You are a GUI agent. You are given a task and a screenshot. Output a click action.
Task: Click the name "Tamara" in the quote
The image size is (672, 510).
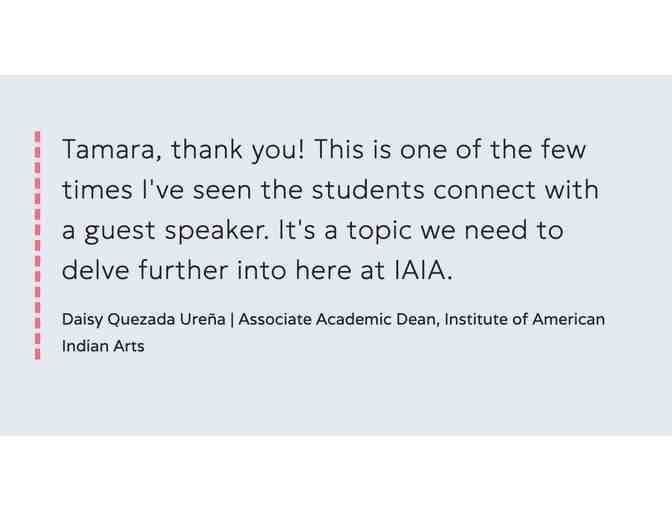point(109,150)
